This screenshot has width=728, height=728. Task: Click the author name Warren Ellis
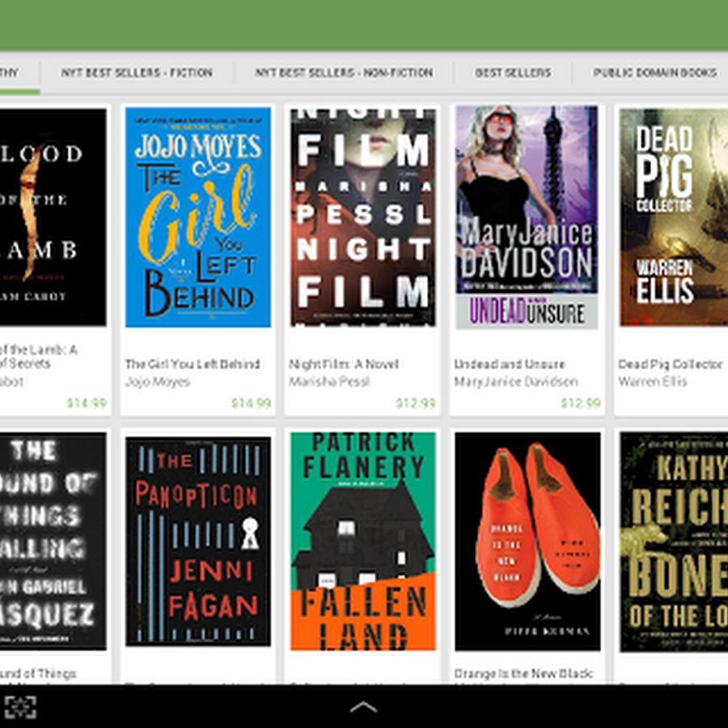click(652, 382)
